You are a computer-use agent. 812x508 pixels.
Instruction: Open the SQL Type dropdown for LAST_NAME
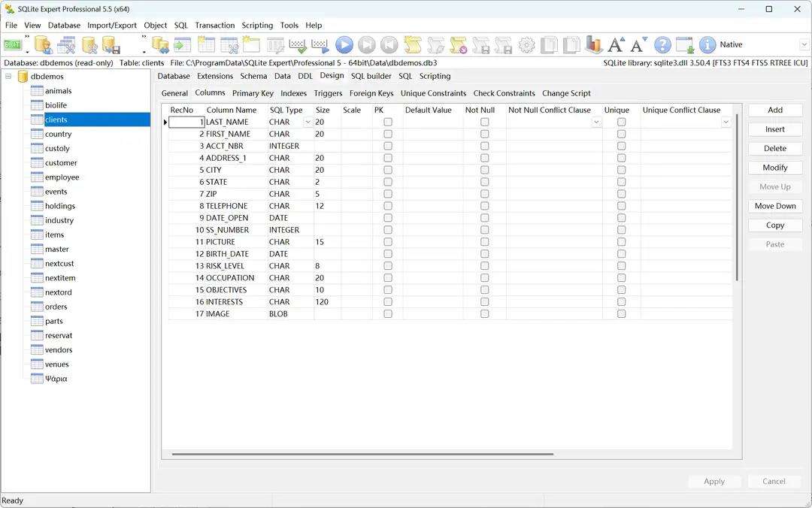pos(308,122)
